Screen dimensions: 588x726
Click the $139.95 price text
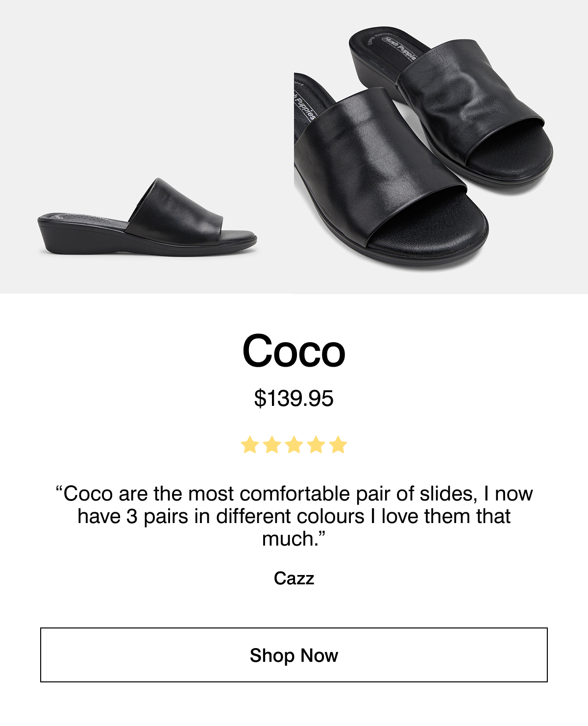tap(294, 397)
